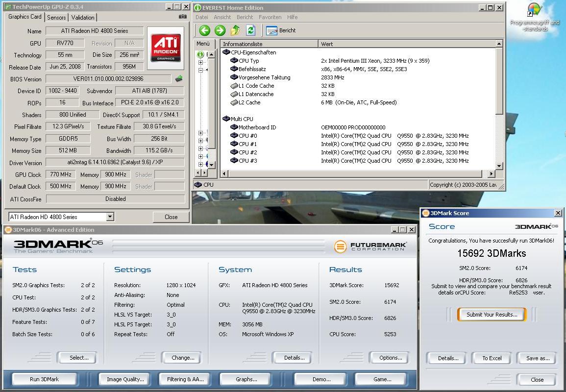Click the BIOS Version field in GPU-Z
566x392 pixels.
pos(108,79)
